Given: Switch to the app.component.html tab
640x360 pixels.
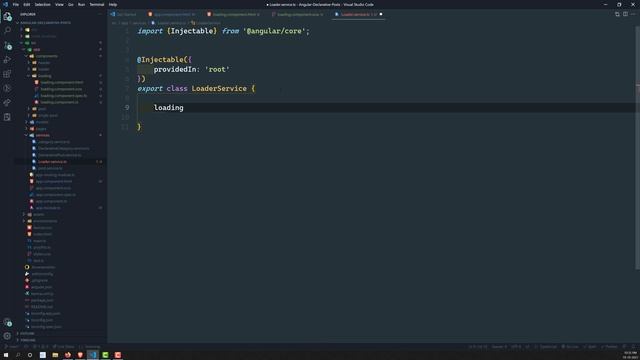Looking at the screenshot, I should 172,14.
